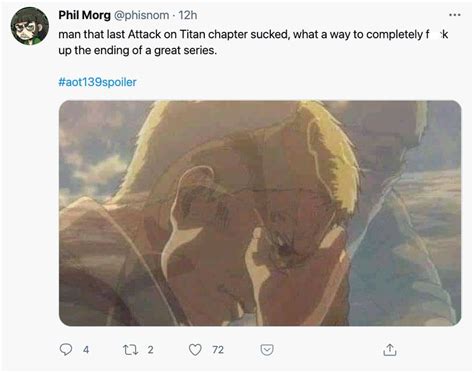The image size is (474, 373).
Task: Click the first line of the tweet text
Action: pos(253,34)
